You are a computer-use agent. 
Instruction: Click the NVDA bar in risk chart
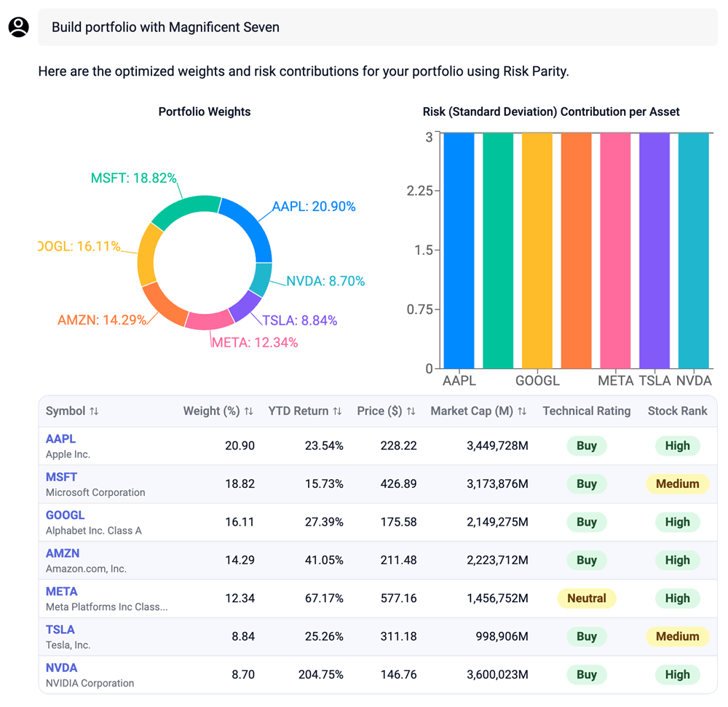point(693,250)
